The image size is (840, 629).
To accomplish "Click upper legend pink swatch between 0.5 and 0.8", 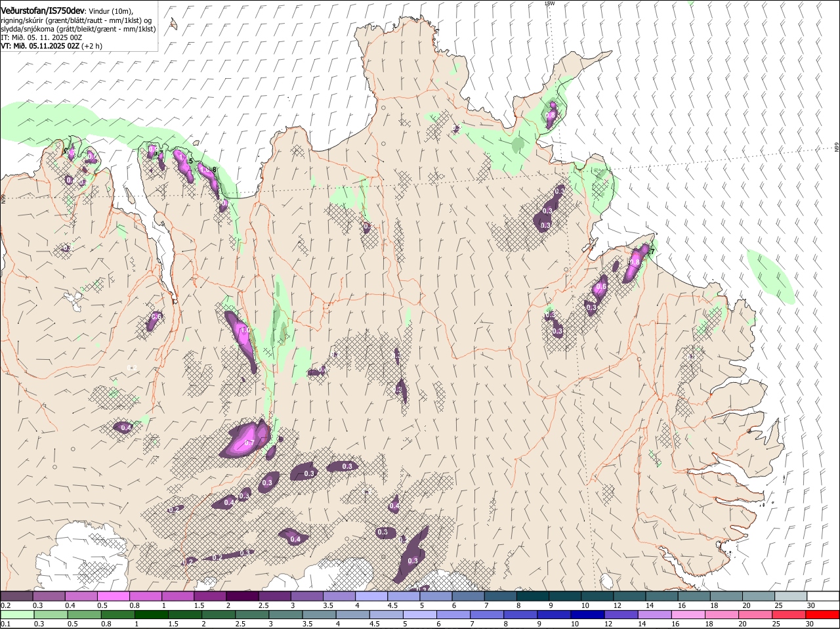I will click(113, 596).
